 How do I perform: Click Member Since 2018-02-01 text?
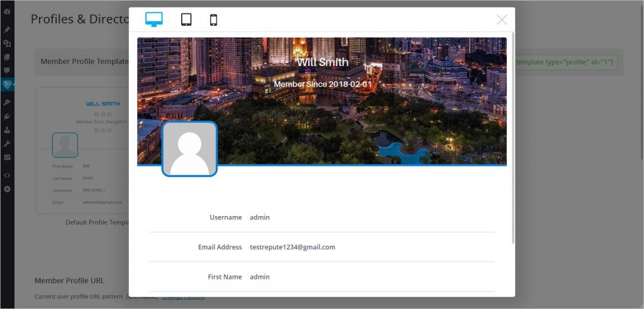point(323,84)
